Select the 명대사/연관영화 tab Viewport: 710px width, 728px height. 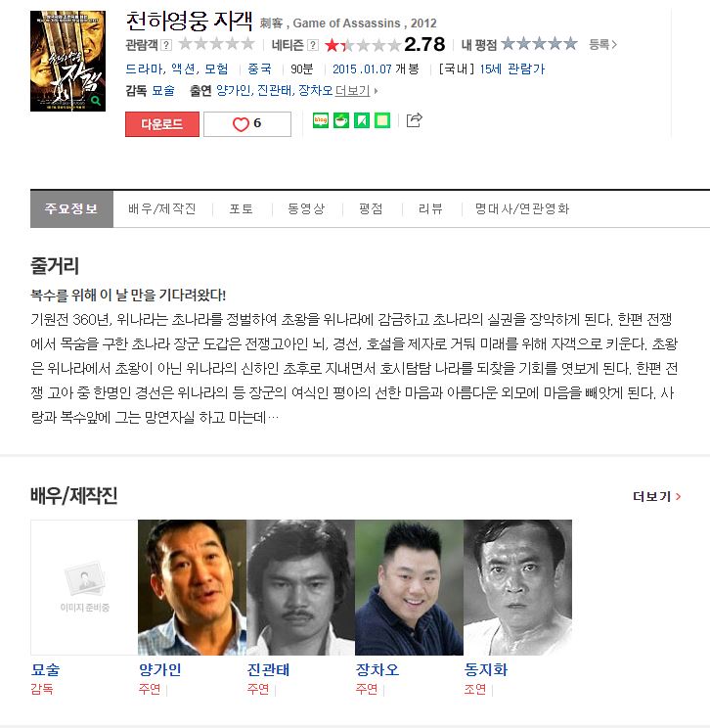(x=522, y=209)
